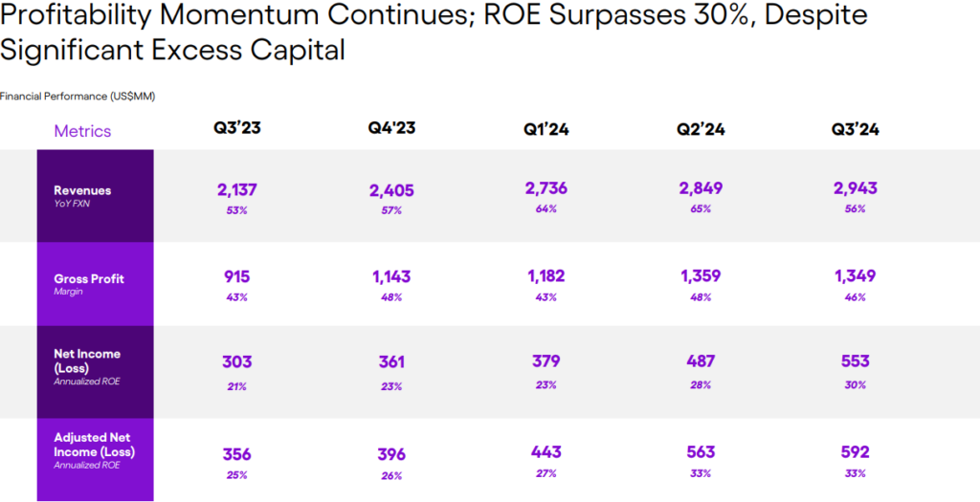Click the 1,359 gross profit value
Screen dimensions: 980x502
pos(701,276)
